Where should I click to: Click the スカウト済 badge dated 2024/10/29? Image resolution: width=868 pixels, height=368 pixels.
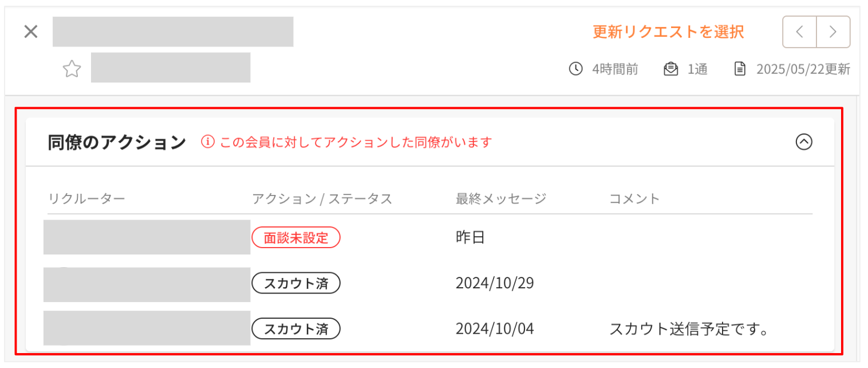click(296, 283)
